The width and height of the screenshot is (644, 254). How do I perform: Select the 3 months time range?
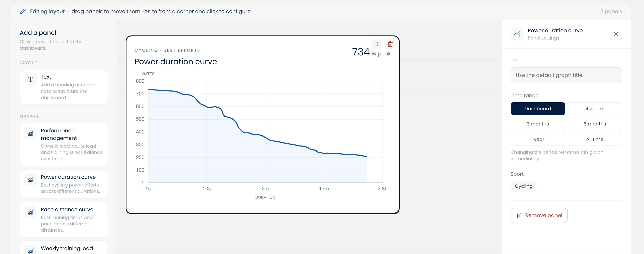[538, 124]
